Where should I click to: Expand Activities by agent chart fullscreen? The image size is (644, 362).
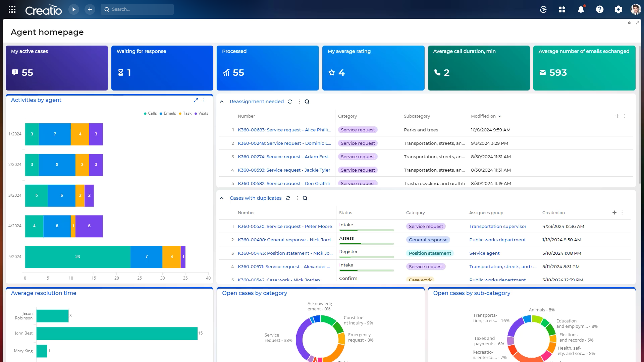196,100
